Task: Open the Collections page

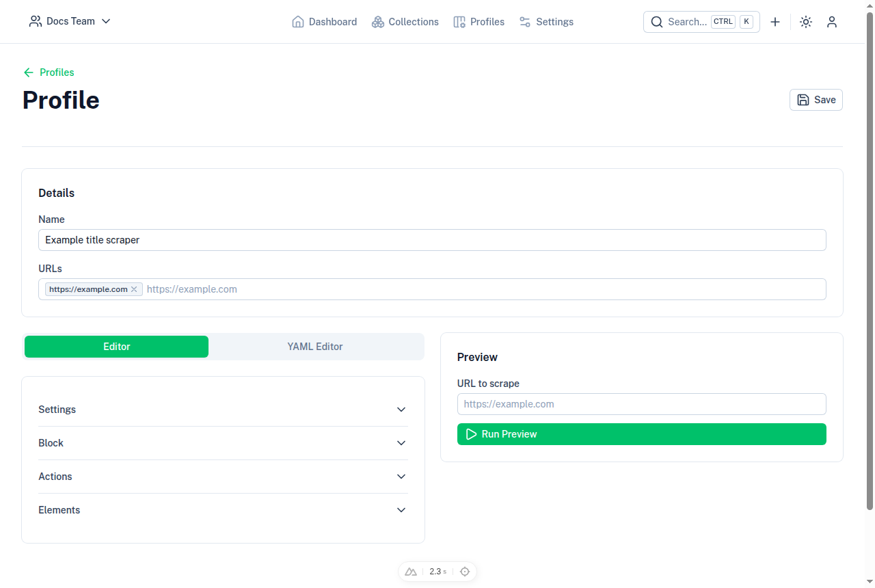Action: [405, 22]
